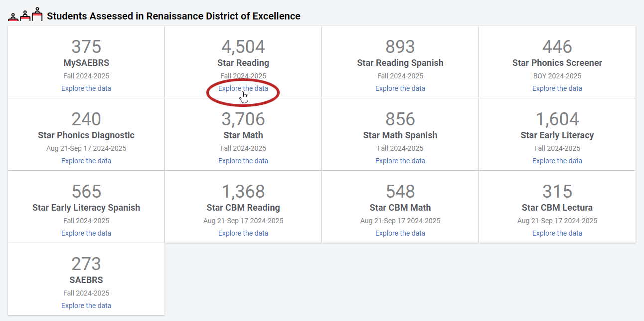Click the Star Early Literacy Spanish card title
Screen dimensions: 644x321
click(x=86, y=208)
